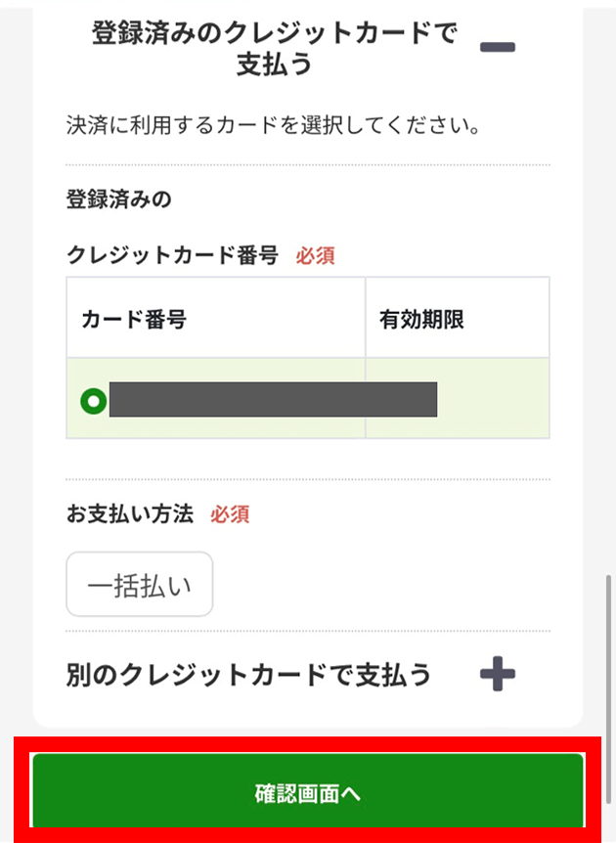This screenshot has height=843, width=616.
Task: Click the plus icon to pay with another card
Action: point(499,674)
